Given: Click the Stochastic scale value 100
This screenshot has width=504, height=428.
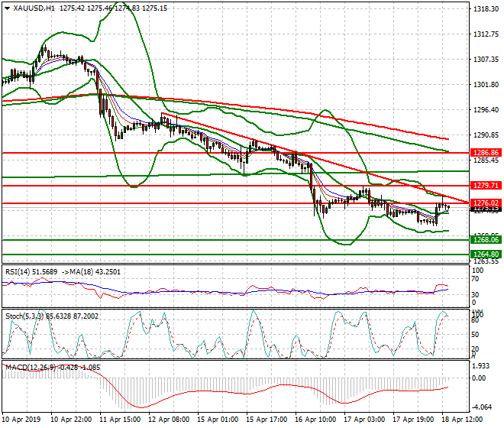Looking at the screenshot, I should [x=476, y=315].
